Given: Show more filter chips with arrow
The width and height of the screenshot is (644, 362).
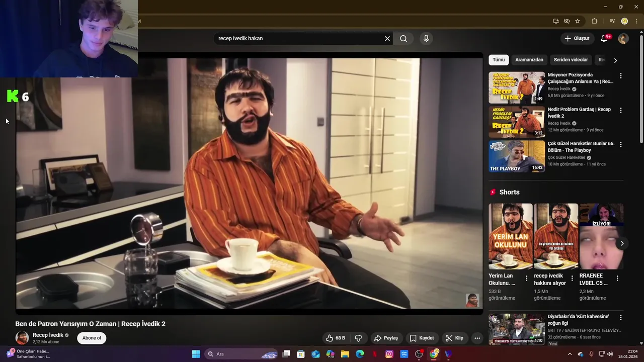Looking at the screenshot, I should click(x=615, y=60).
